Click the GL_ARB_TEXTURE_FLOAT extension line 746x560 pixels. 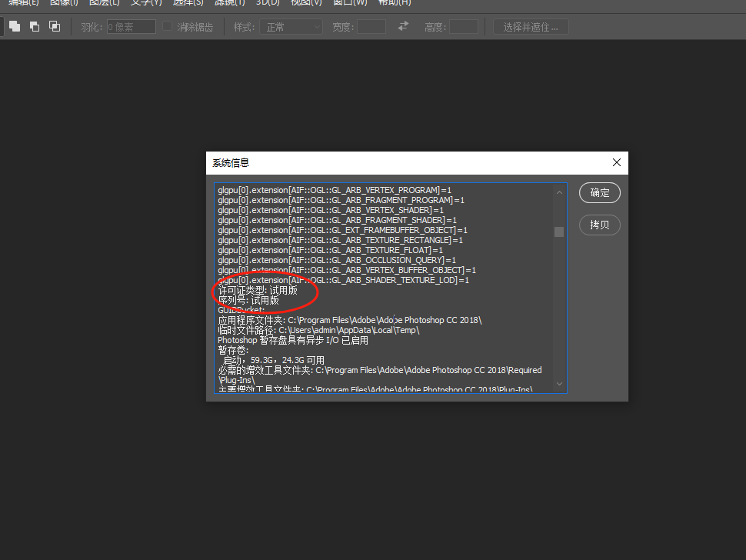pyautogui.click(x=330, y=250)
